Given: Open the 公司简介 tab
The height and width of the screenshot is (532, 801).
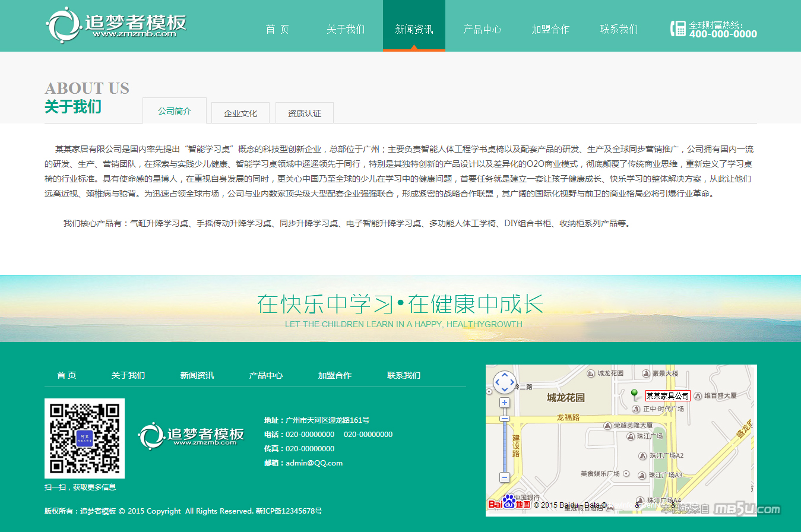Looking at the screenshot, I should [175, 111].
